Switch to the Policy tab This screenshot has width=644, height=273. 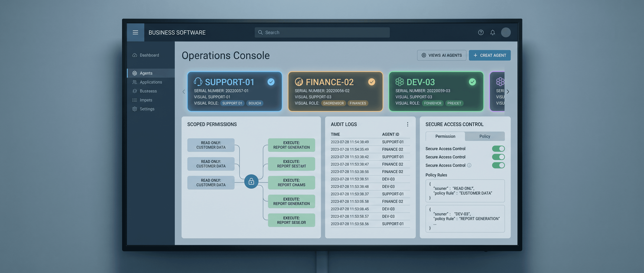coord(484,136)
